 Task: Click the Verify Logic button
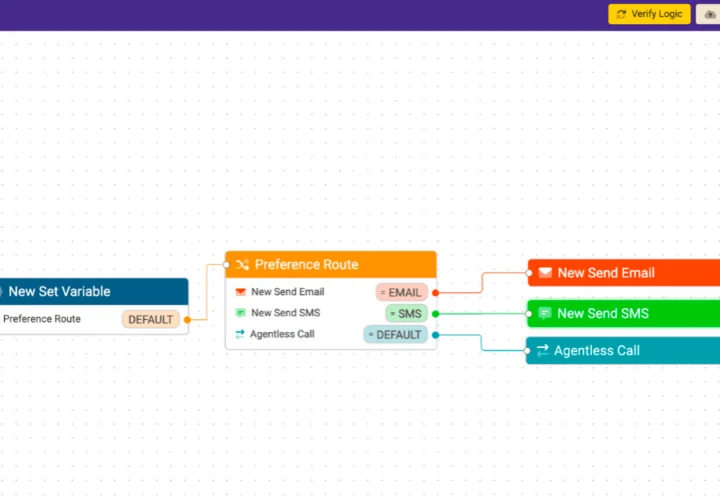click(649, 14)
